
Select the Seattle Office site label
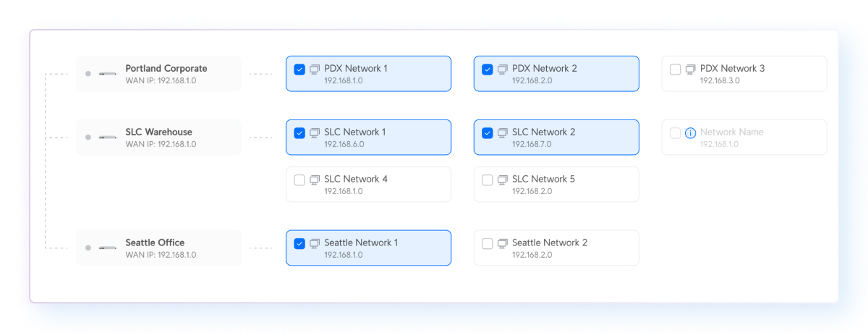(x=155, y=243)
